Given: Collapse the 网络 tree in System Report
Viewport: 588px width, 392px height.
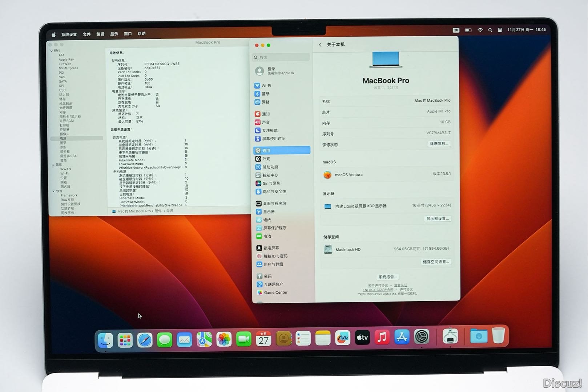Looking at the screenshot, I should 53,165.
